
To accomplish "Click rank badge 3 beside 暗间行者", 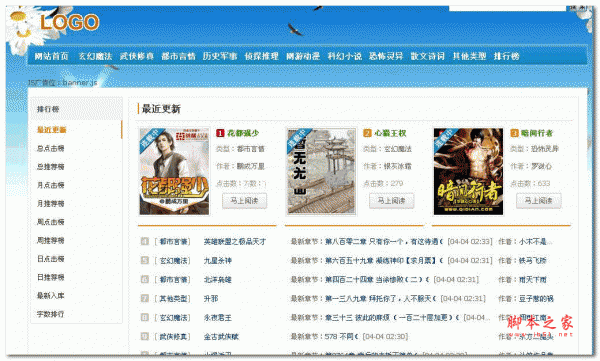I will click(514, 133).
